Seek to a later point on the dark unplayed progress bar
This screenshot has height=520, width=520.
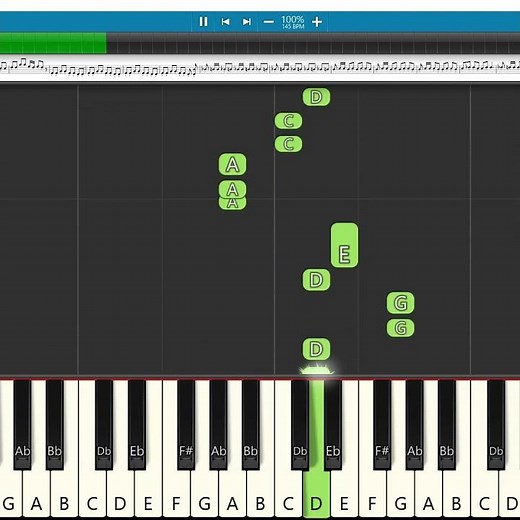313,43
